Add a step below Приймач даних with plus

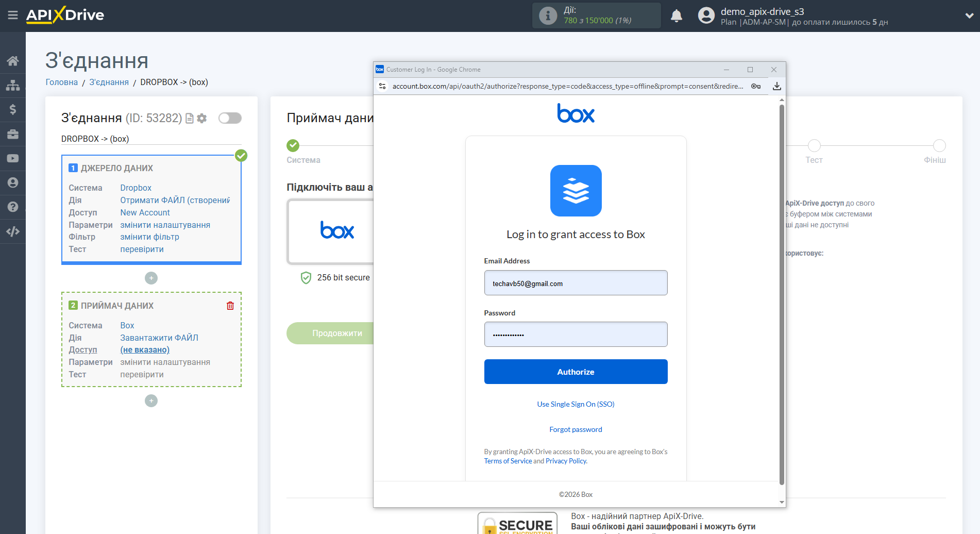click(x=151, y=400)
